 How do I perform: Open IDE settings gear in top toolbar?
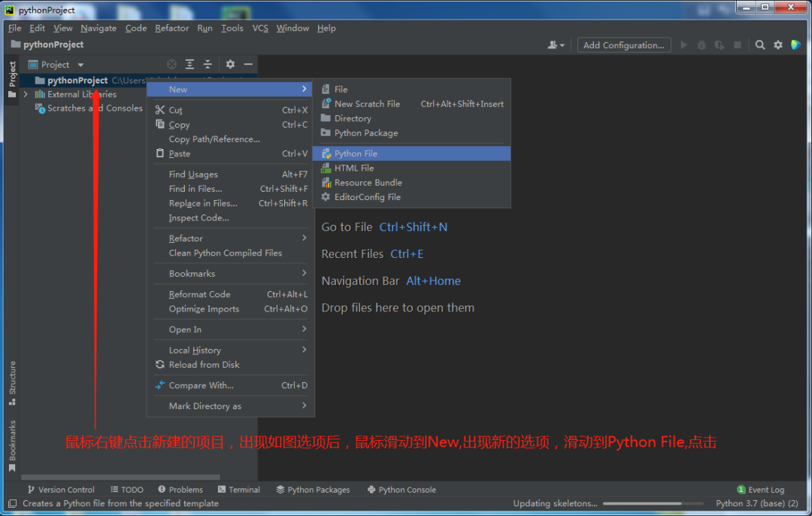tap(778, 45)
